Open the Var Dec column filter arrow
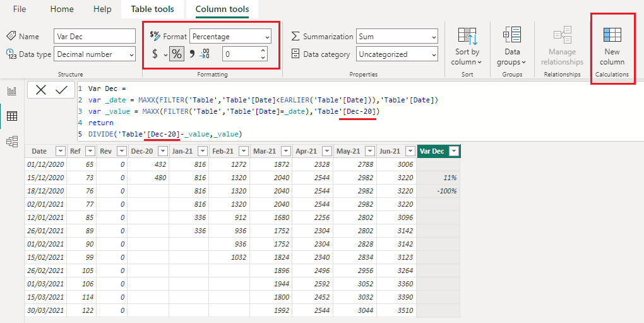Image resolution: width=644 pixels, height=323 pixels. (454, 151)
